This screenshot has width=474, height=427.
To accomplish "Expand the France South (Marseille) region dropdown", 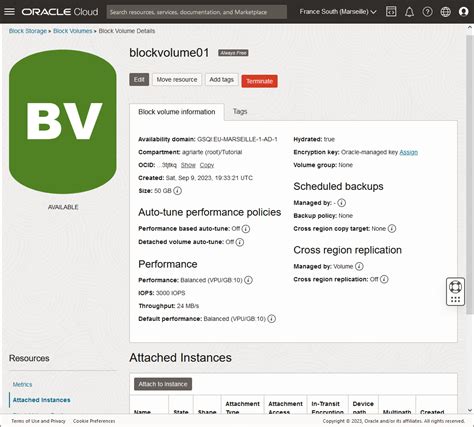I will pos(338,12).
